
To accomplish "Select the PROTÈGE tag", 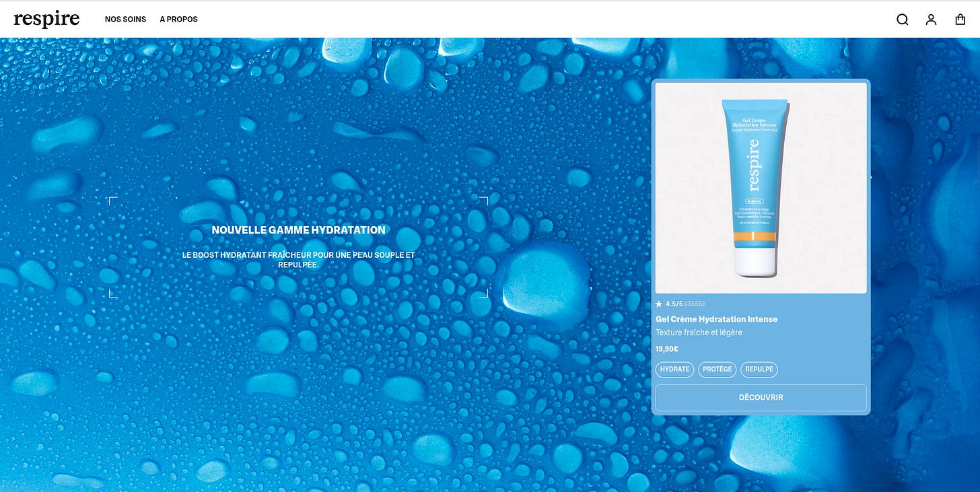I will click(717, 370).
